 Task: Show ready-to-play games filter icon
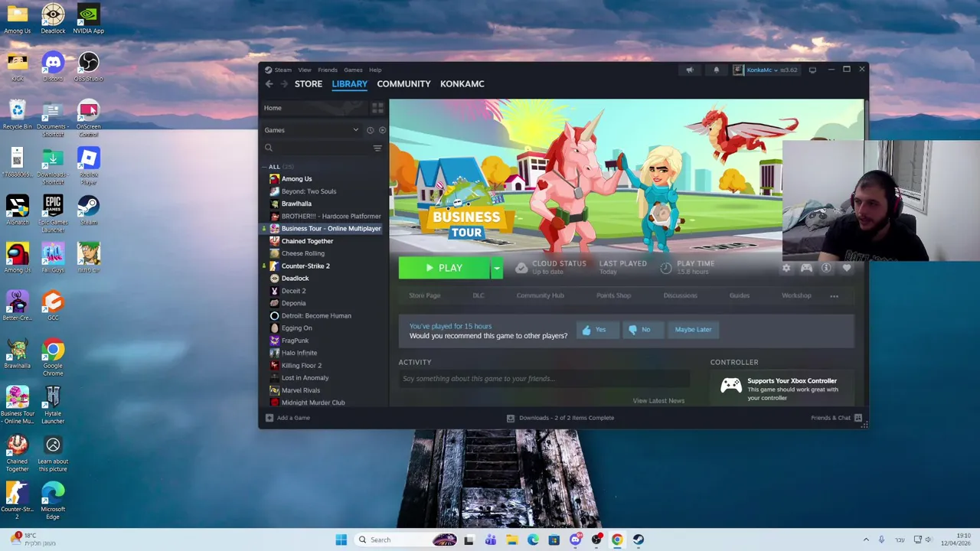tap(382, 130)
